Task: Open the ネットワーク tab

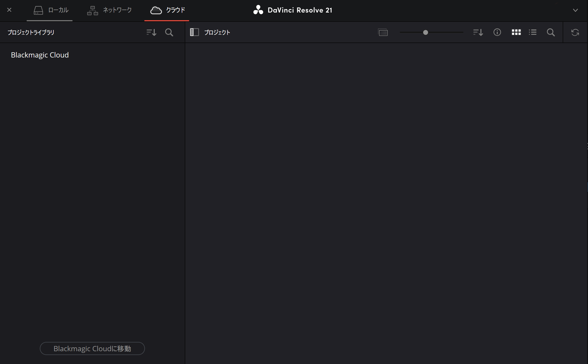Action: pyautogui.click(x=109, y=10)
